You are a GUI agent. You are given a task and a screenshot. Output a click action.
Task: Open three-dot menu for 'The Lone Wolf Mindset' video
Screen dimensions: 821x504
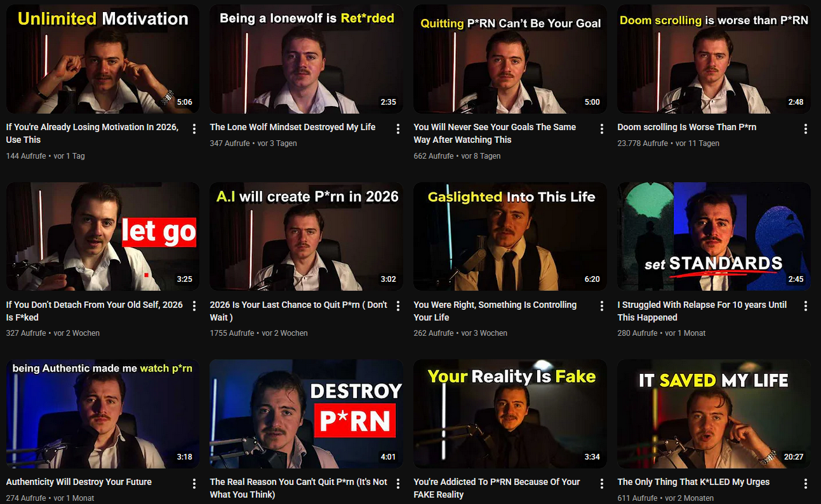(398, 129)
